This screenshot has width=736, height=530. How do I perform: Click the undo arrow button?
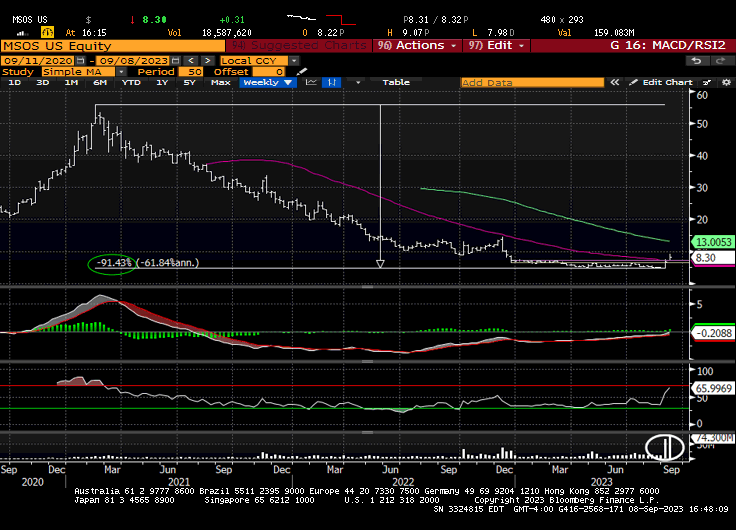[697, 61]
